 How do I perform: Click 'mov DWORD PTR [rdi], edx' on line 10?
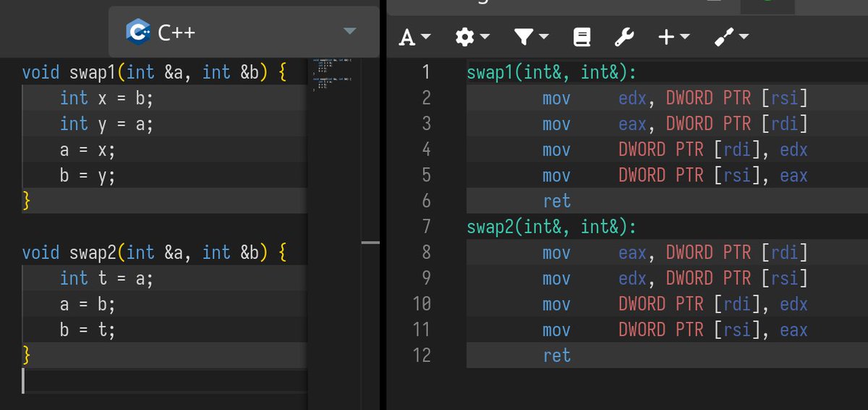click(x=675, y=304)
